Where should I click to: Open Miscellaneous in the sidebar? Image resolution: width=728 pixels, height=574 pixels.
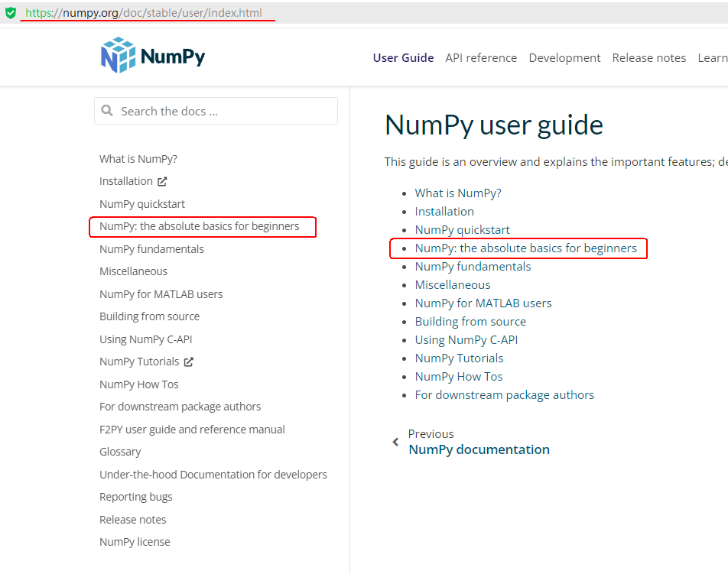[133, 271]
